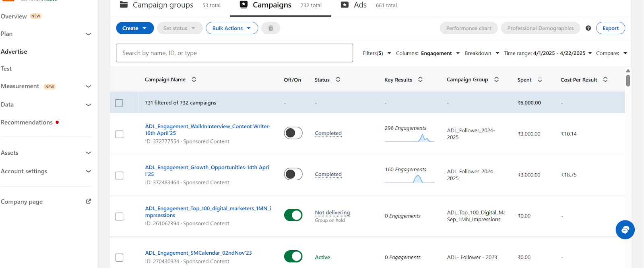This screenshot has width=644, height=268.
Task: Switch to the Campaigns tab
Action: [281, 5]
